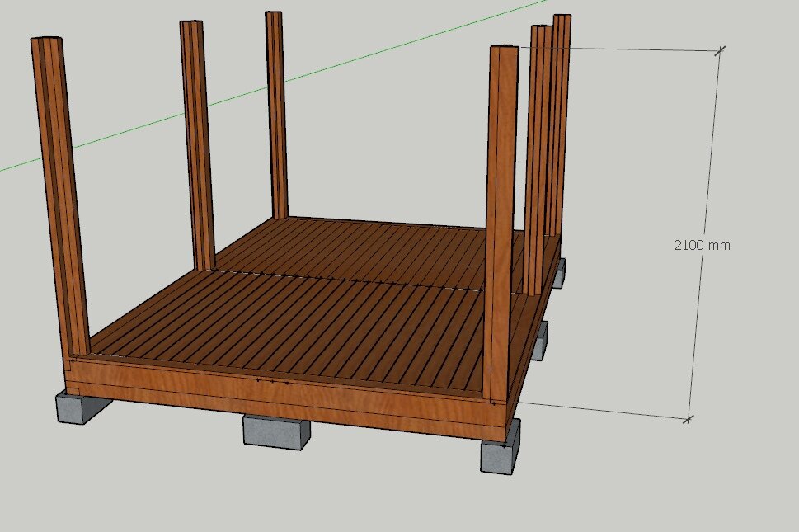Select the front-right corner post
Viewport: 799px width, 532px height.
click(501, 223)
